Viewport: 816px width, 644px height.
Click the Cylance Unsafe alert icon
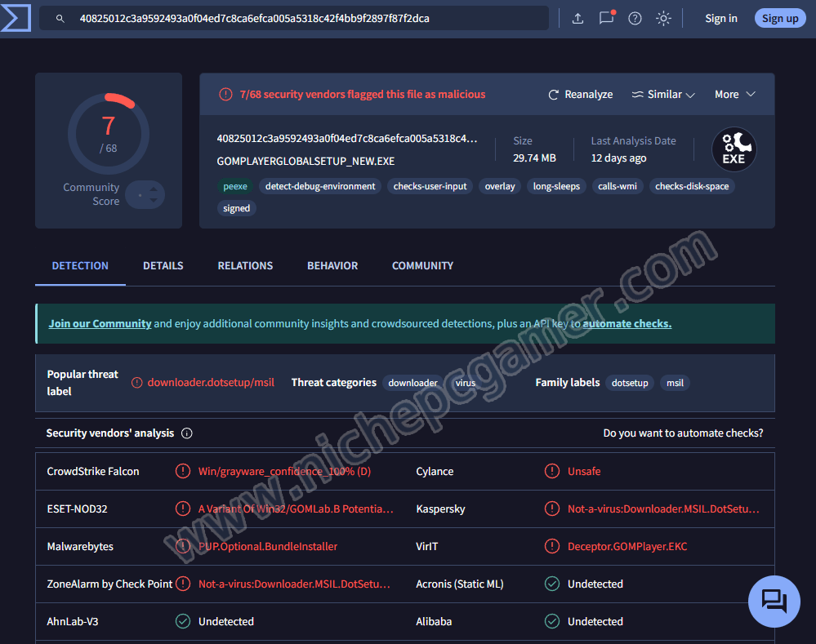click(551, 471)
